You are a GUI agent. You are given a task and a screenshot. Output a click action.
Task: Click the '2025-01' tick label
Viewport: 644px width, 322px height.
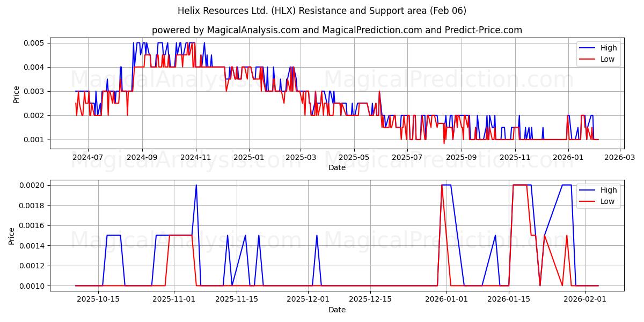[249, 158]
